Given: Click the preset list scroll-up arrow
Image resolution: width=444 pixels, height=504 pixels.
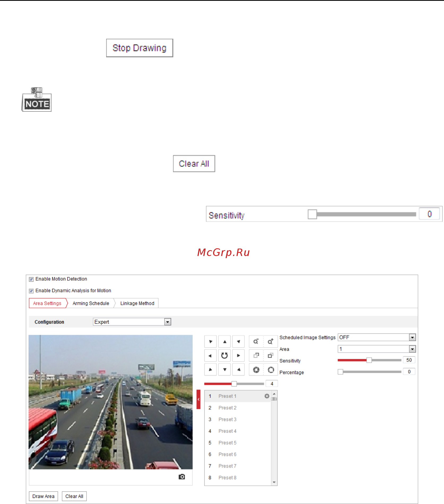Looking at the screenshot, I should tap(274, 394).
